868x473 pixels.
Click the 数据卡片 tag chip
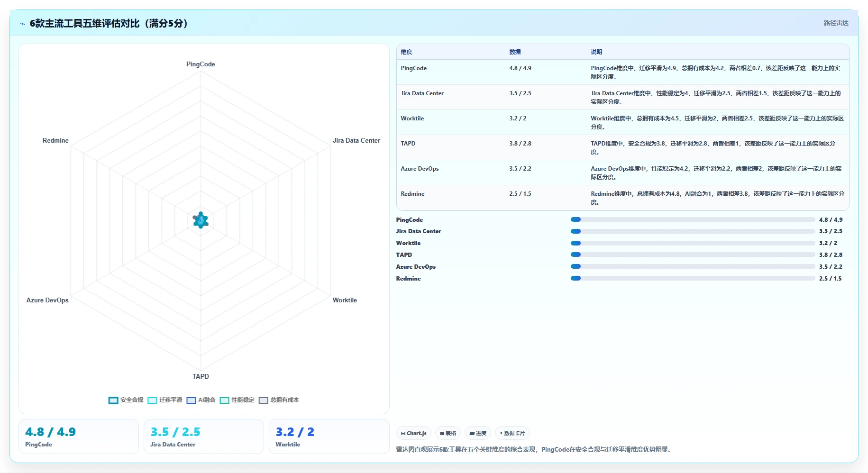point(512,433)
